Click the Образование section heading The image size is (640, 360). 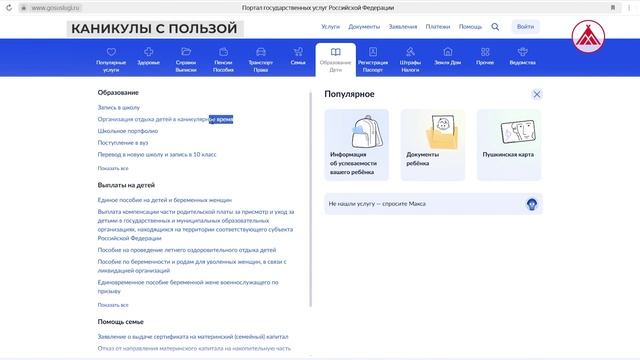118,93
